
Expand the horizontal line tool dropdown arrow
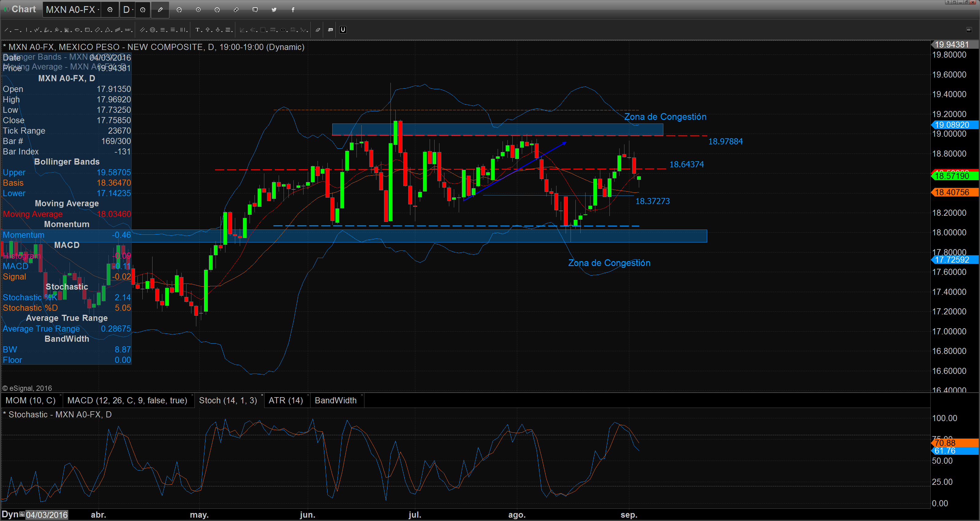pyautogui.click(x=21, y=32)
